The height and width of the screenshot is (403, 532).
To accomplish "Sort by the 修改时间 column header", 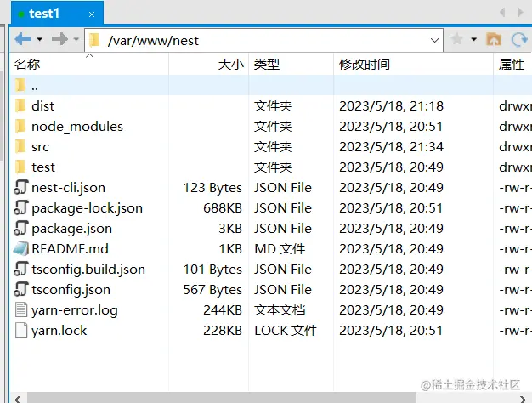I will 413,64.
